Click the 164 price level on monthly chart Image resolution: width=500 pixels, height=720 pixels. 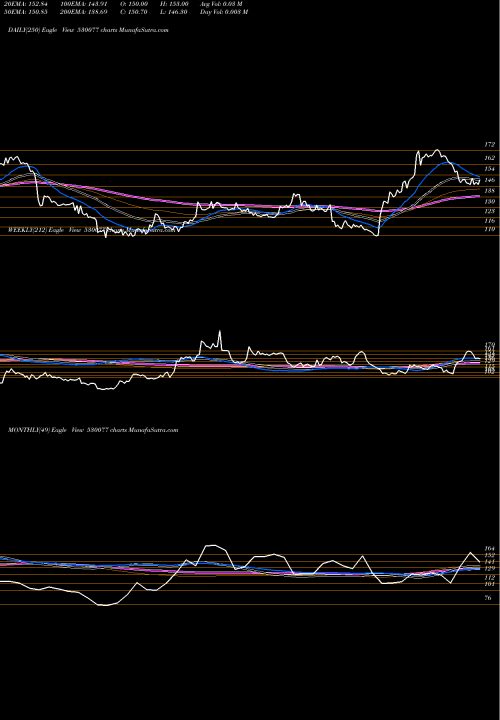[489, 548]
